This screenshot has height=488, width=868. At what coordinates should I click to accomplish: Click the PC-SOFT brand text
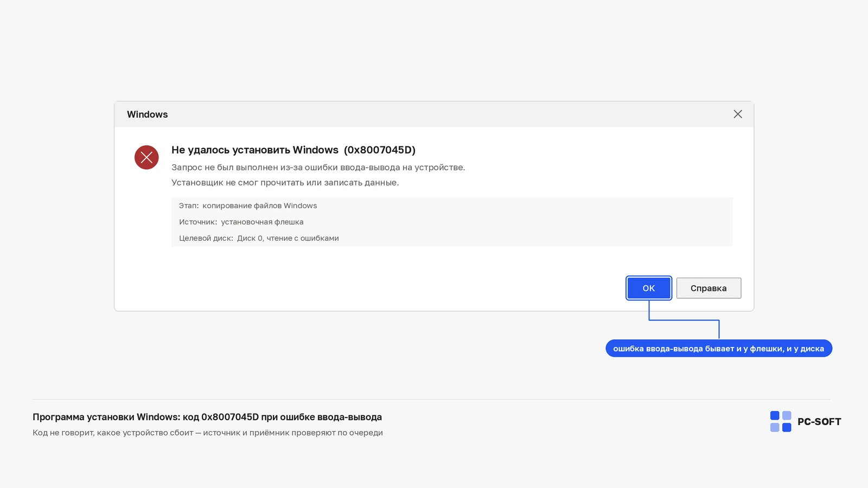[x=819, y=422]
